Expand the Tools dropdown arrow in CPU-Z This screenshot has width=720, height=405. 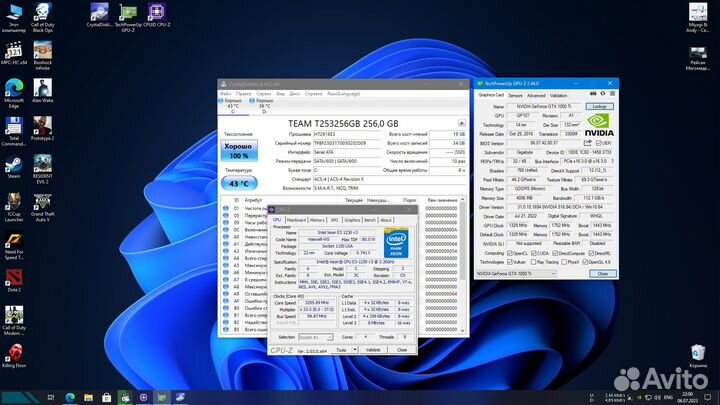pos(354,350)
